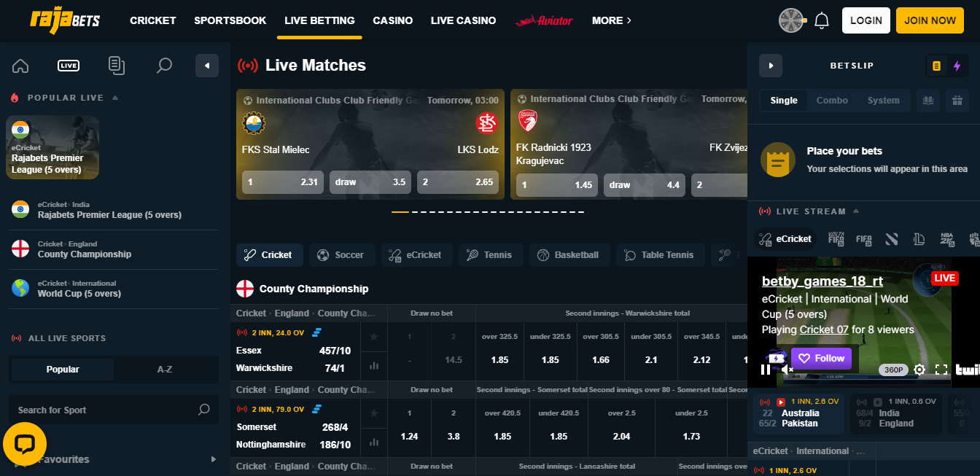Open the Cricket top navigation item
This screenshot has width=980, height=476.
click(x=153, y=20)
